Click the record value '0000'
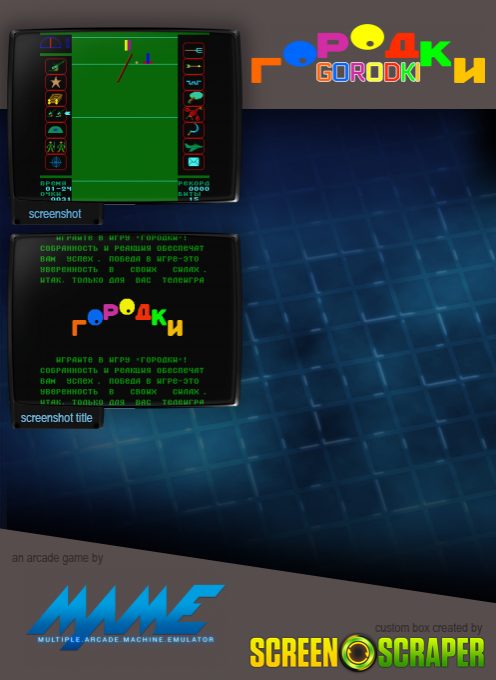 click(x=199, y=189)
